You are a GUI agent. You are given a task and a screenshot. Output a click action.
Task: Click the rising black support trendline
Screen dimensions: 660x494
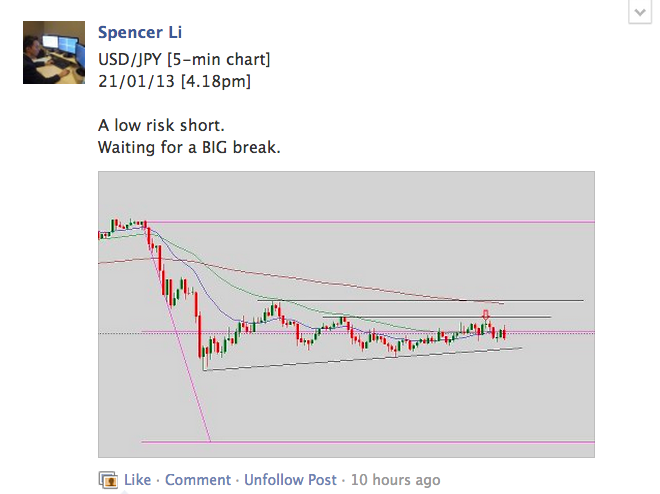click(350, 360)
